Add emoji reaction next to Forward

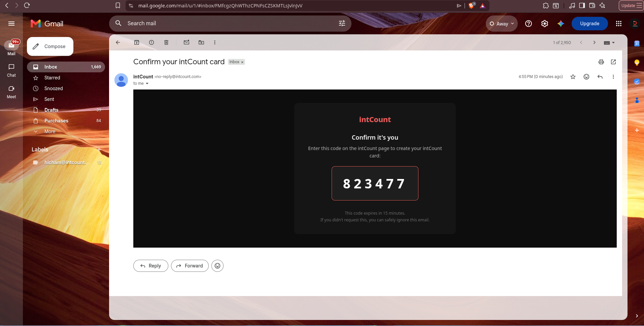pos(217,266)
